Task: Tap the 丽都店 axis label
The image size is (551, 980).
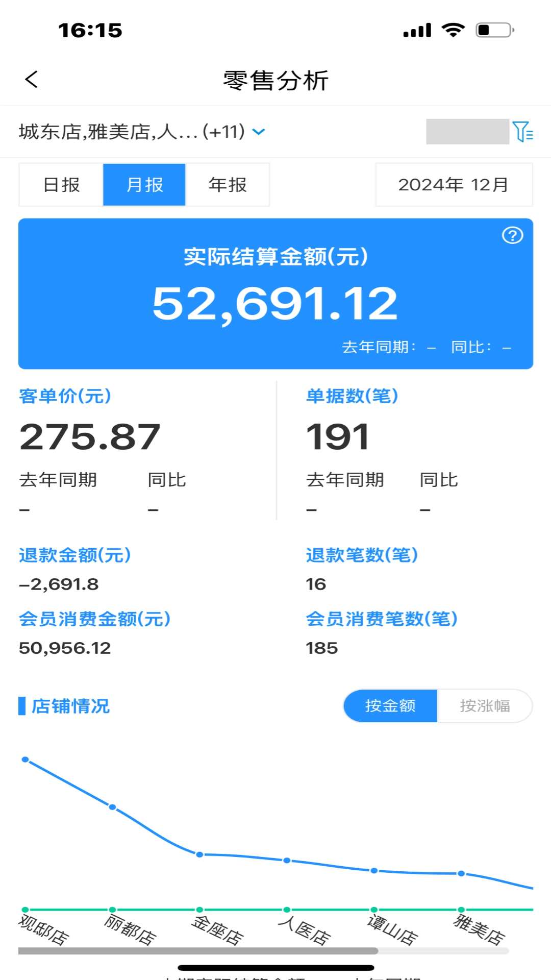Action: (130, 930)
